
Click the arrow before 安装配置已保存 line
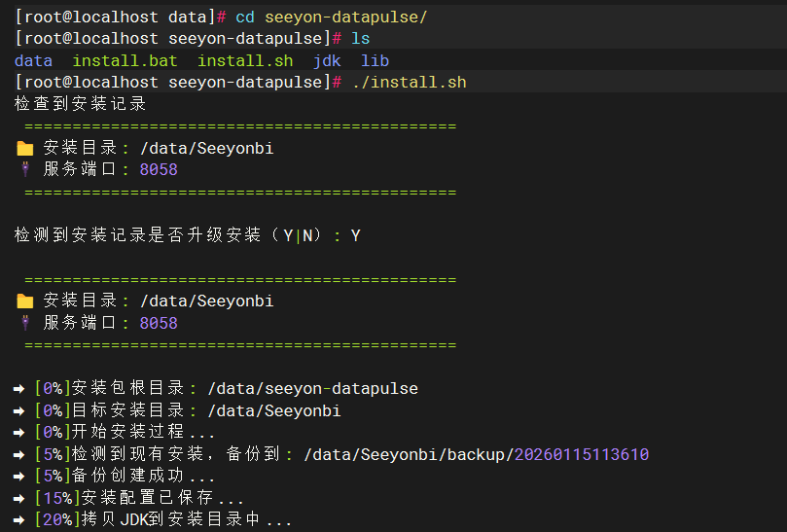pyautogui.click(x=20, y=499)
